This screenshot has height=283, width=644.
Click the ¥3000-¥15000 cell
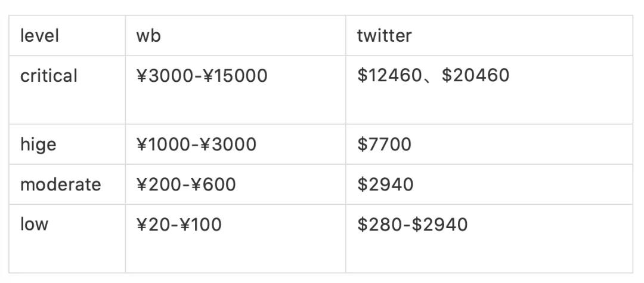pos(202,76)
